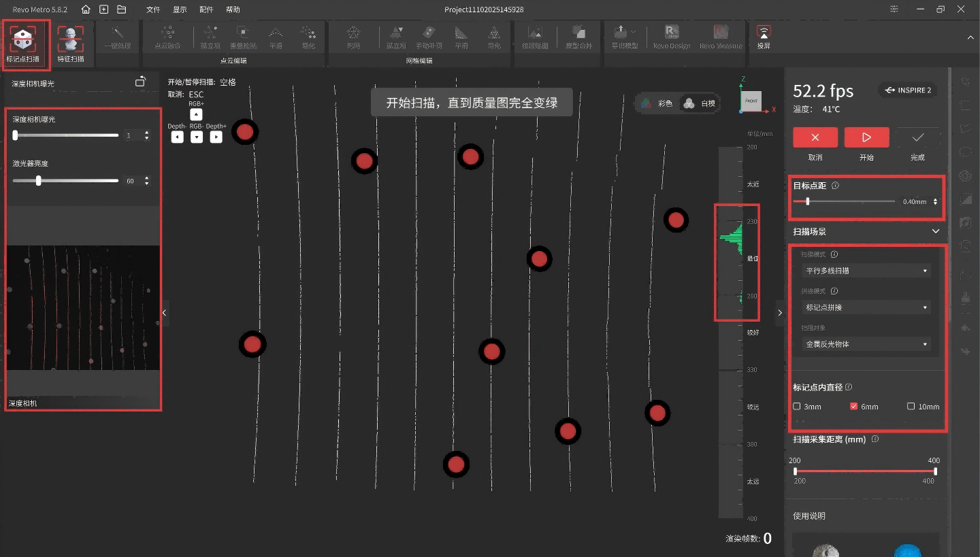
Task: Pop out the depth camera exposure panel
Action: coord(140,82)
